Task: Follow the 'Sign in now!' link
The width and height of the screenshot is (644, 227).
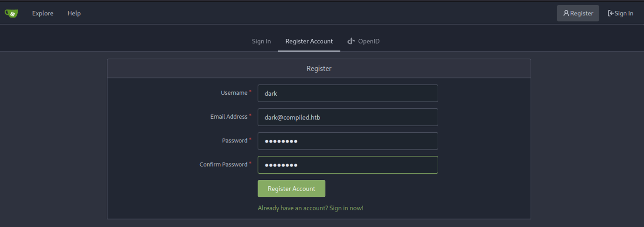Action: click(x=346, y=208)
